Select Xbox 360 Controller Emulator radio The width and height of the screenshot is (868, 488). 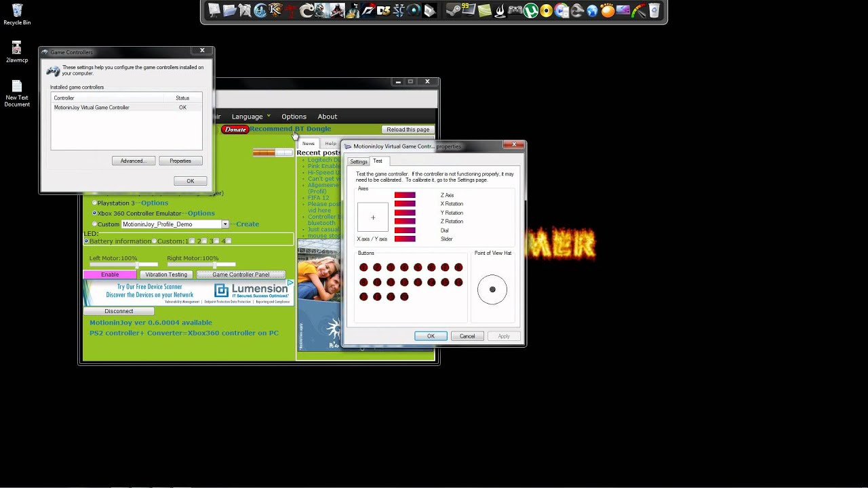click(94, 213)
